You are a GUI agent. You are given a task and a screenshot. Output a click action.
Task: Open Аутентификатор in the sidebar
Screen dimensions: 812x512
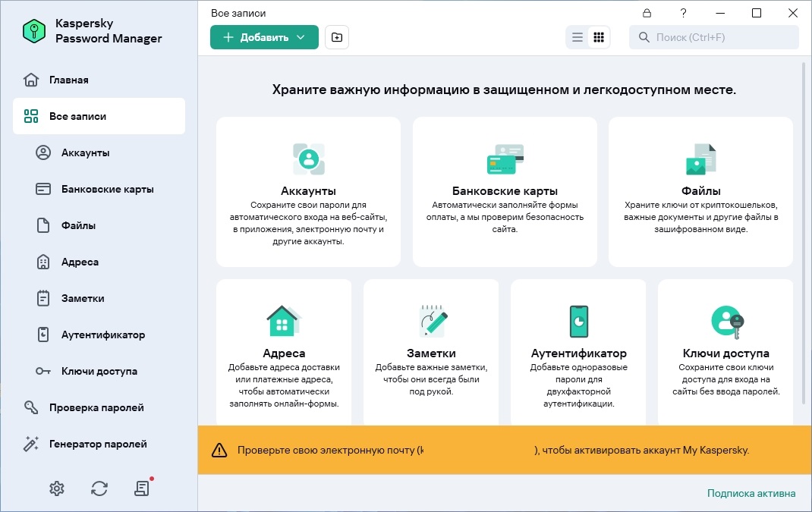99,335
